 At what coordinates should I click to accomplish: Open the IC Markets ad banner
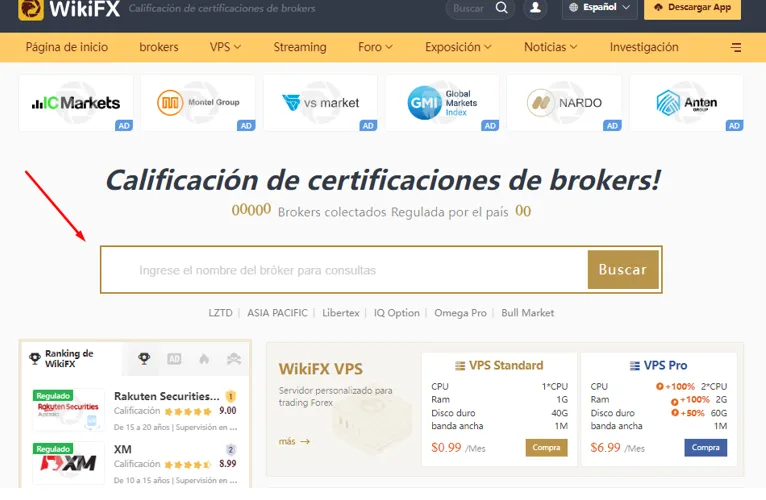[x=76, y=103]
